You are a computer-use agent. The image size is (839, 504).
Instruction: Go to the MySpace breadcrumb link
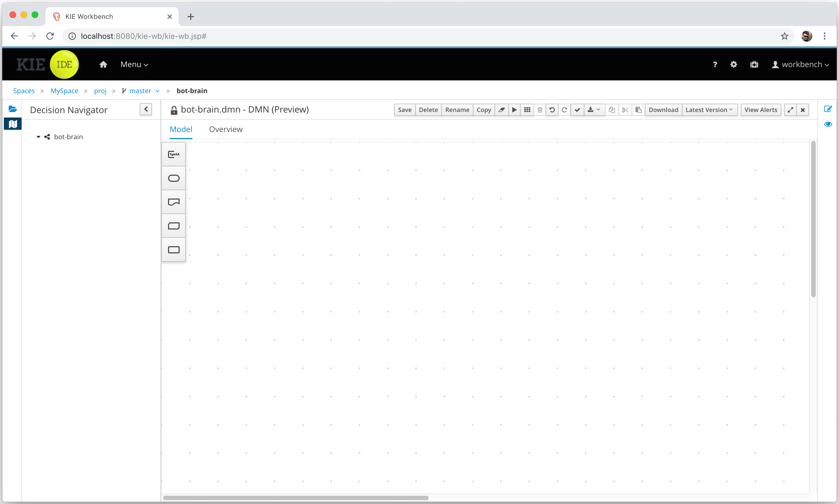(64, 91)
